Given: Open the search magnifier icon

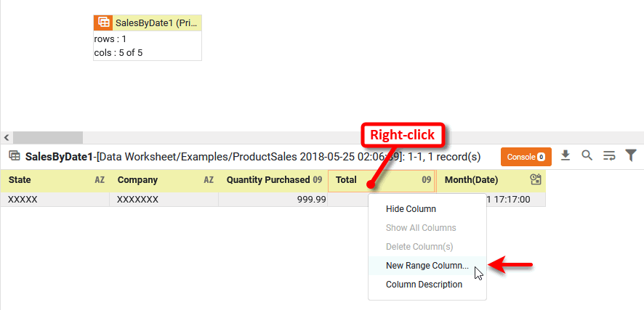Looking at the screenshot, I should (587, 155).
